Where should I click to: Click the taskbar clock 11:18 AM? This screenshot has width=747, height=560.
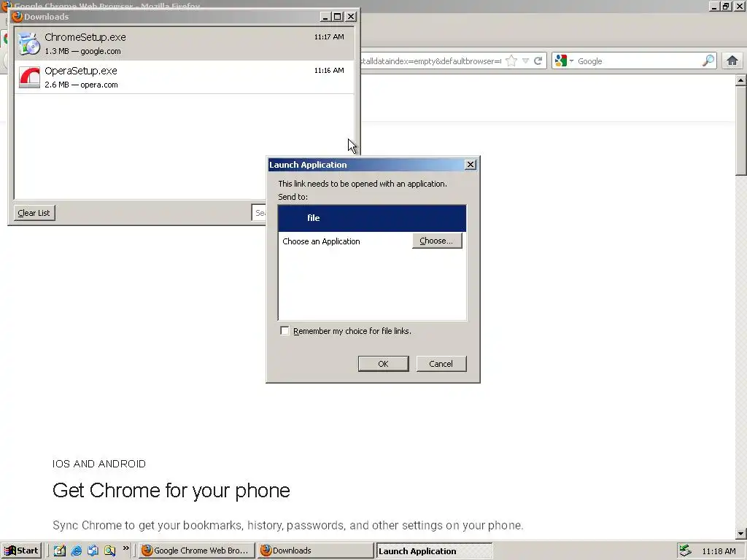[719, 551]
